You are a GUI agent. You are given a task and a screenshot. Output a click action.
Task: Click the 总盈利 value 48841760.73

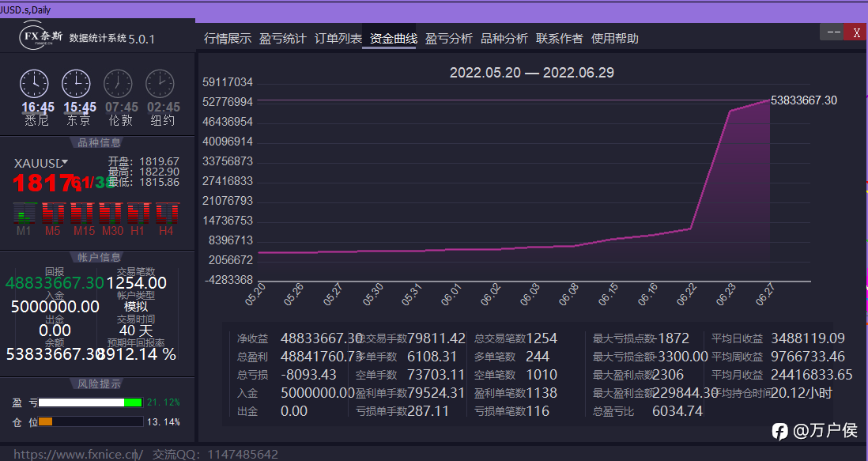[322, 357]
